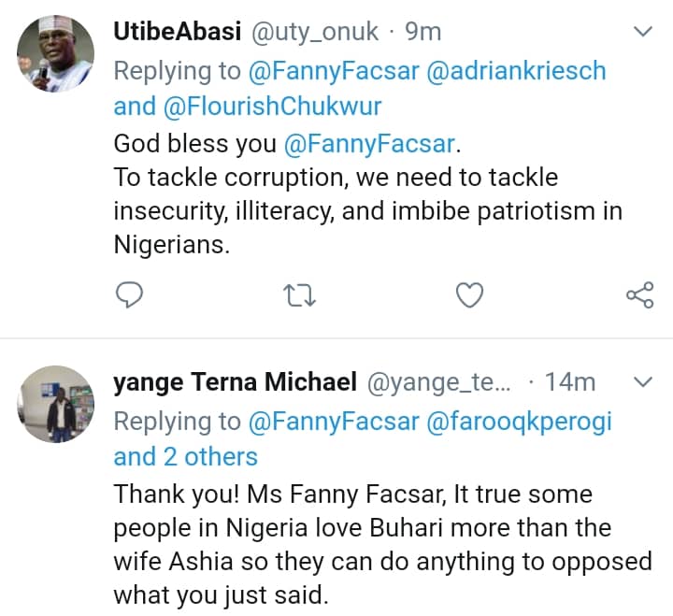This screenshot has width=673, height=616.
Task: Open yange Terna Michael display name
Action: point(235,382)
